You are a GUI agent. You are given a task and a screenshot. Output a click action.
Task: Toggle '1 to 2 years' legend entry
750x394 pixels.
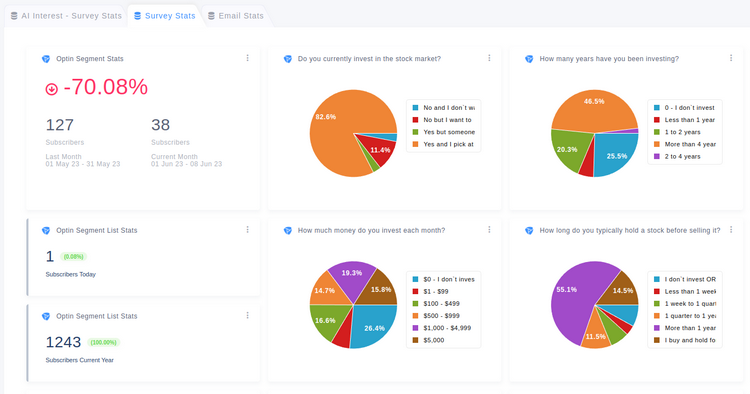677,132
